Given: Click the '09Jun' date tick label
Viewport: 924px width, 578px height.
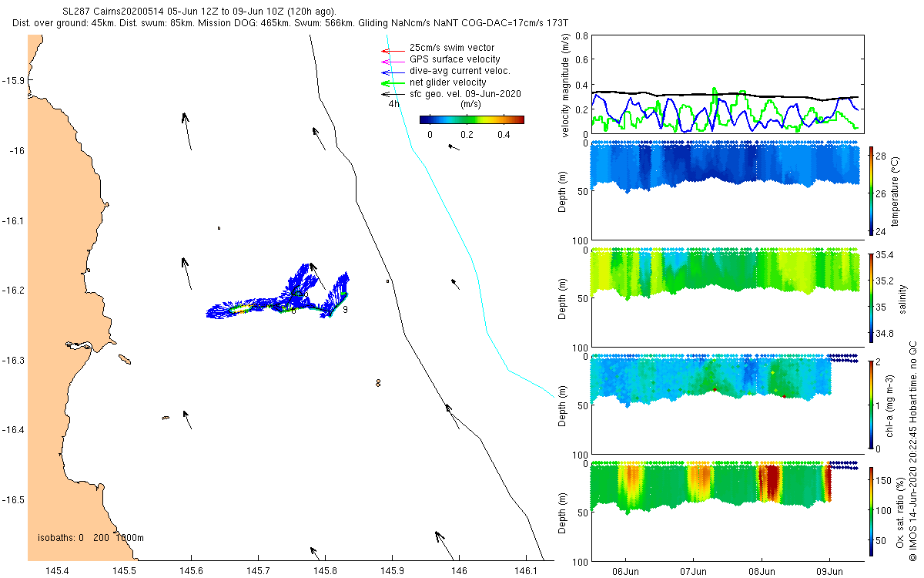Looking at the screenshot, I should tap(830, 570).
